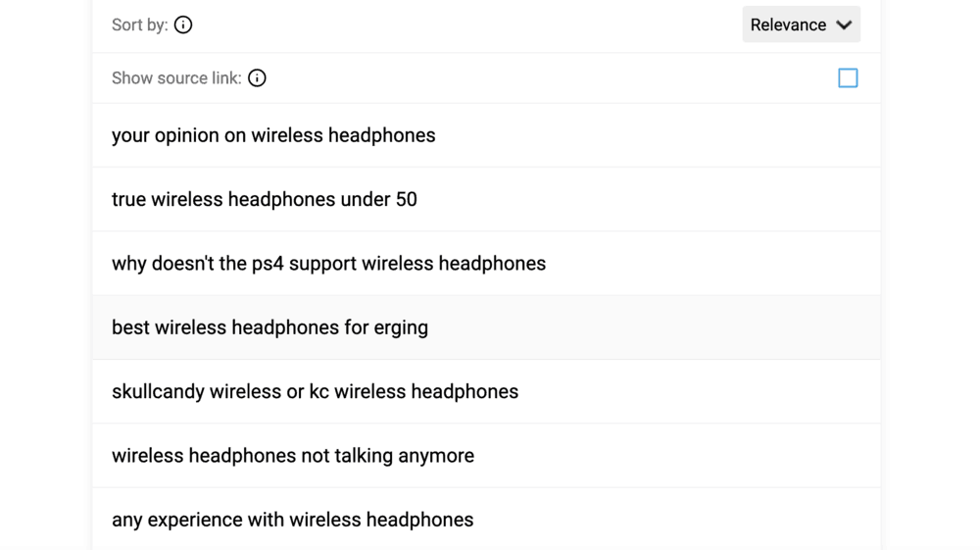
Task: Open 'true wireless headphones under 50' result
Action: (x=265, y=200)
